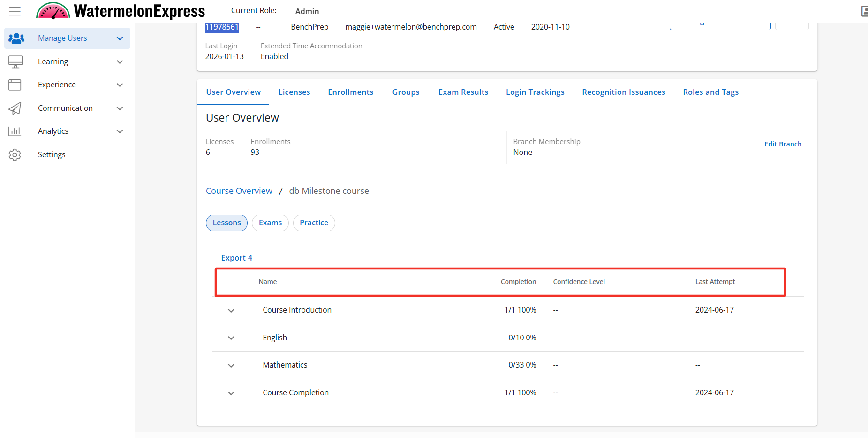Viewport: 868px width, 438px height.
Task: Select the Practice filter pill
Action: 314,223
